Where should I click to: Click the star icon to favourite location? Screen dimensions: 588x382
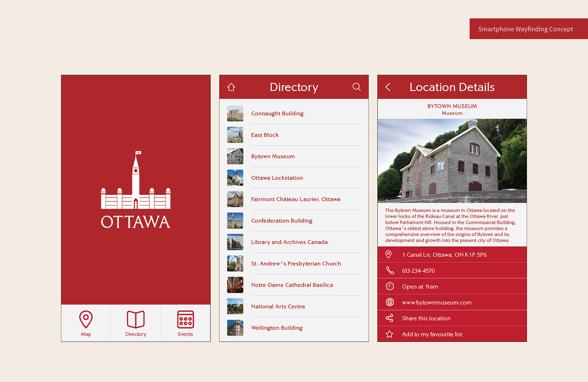(x=390, y=334)
